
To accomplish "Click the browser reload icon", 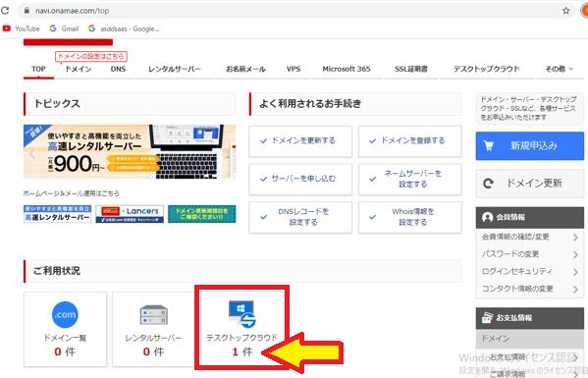I will tap(5, 11).
